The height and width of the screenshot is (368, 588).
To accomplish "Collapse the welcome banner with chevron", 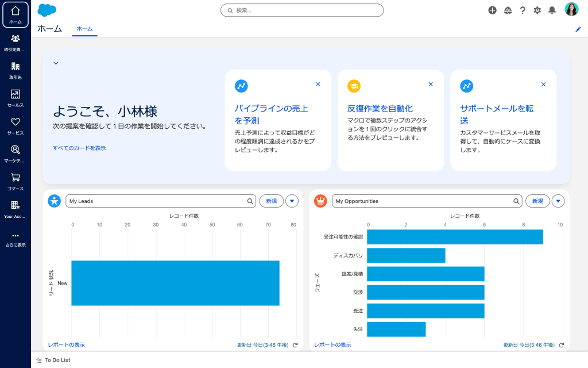I will pos(56,63).
